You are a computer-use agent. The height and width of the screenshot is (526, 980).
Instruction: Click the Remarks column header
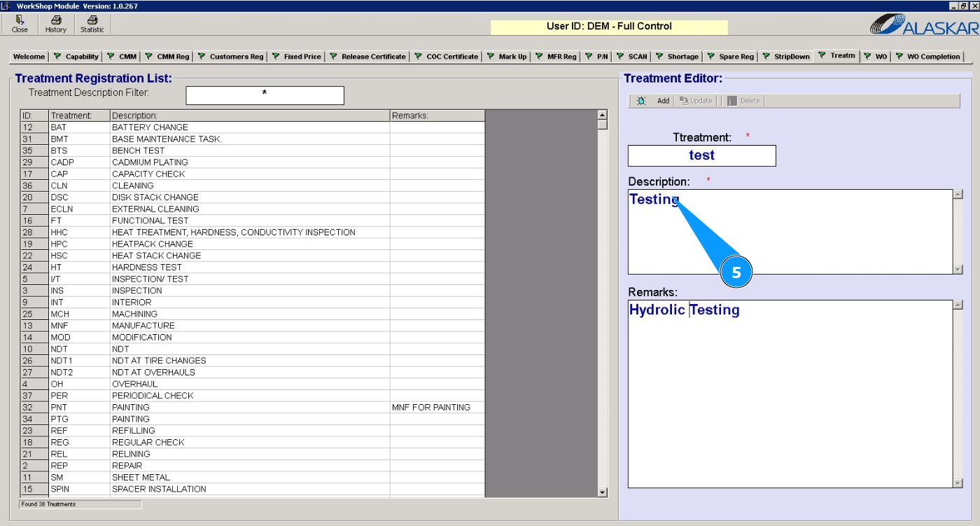click(437, 116)
